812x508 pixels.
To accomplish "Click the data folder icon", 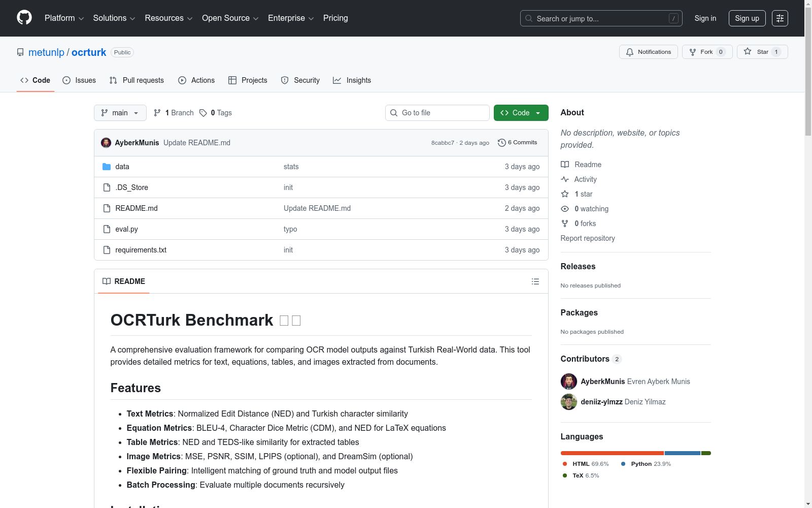I will [x=107, y=167].
